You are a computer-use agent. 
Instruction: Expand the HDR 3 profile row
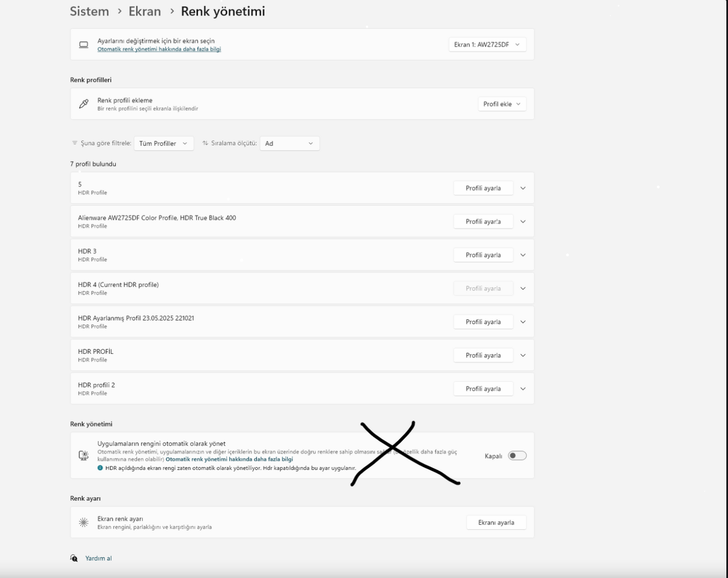click(523, 255)
